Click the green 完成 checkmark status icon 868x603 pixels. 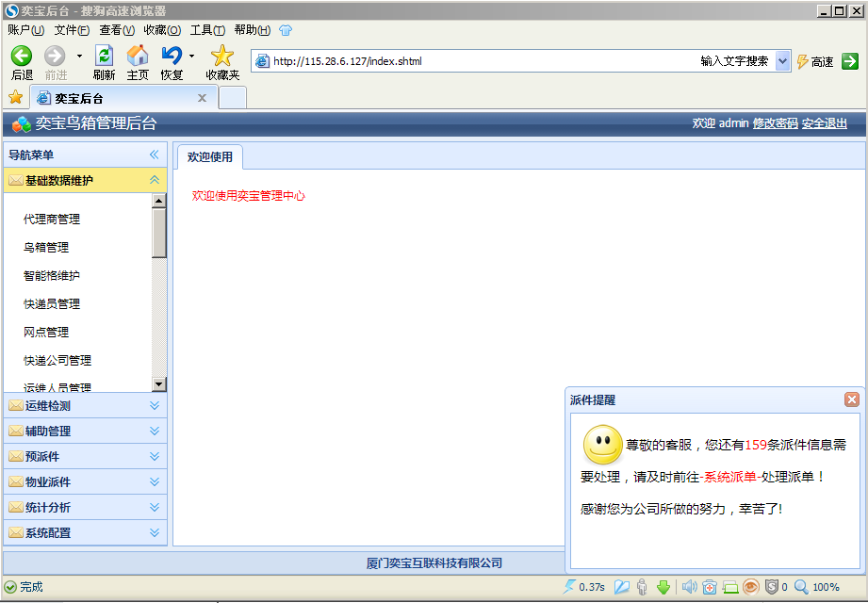click(10, 587)
